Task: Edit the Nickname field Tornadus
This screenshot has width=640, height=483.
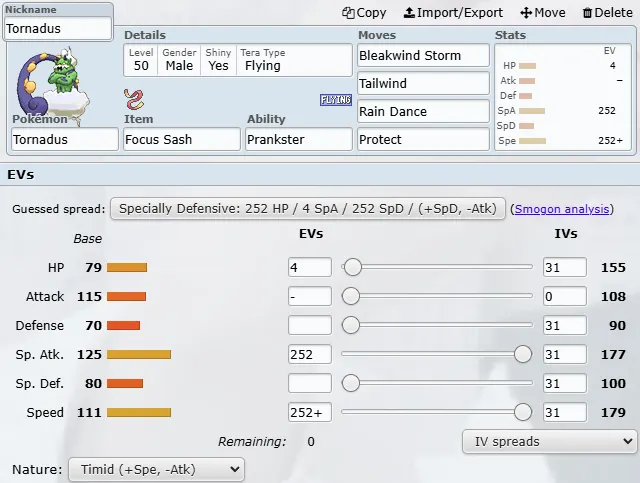Action: tap(58, 29)
